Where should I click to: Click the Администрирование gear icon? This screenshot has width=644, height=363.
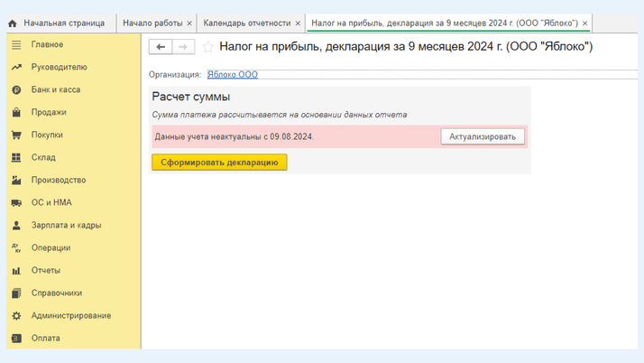(x=16, y=316)
